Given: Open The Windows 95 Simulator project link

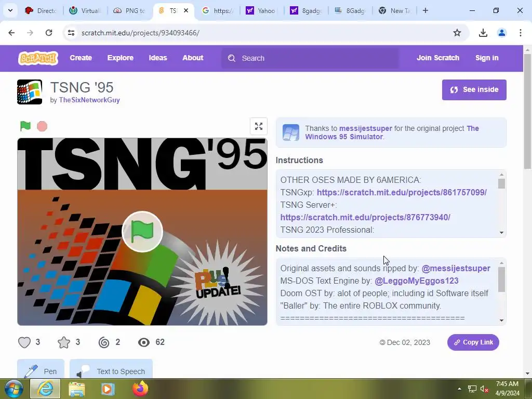Looking at the screenshot, I should tap(392, 132).
